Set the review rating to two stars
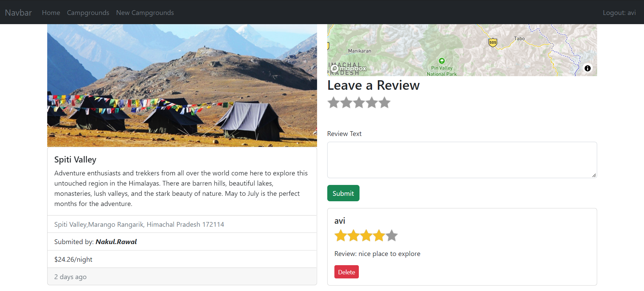 [346, 102]
